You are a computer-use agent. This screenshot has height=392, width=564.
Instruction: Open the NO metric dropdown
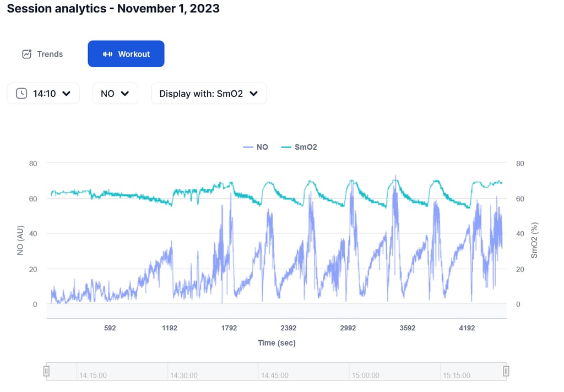coord(115,94)
